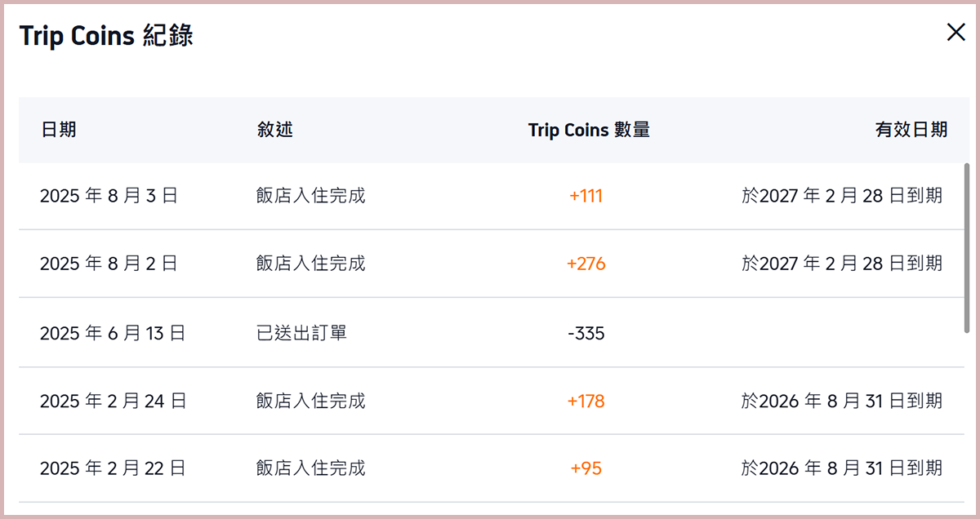Close the Trip Coins 紀錄 dialog
980x519 pixels.
[x=955, y=33]
